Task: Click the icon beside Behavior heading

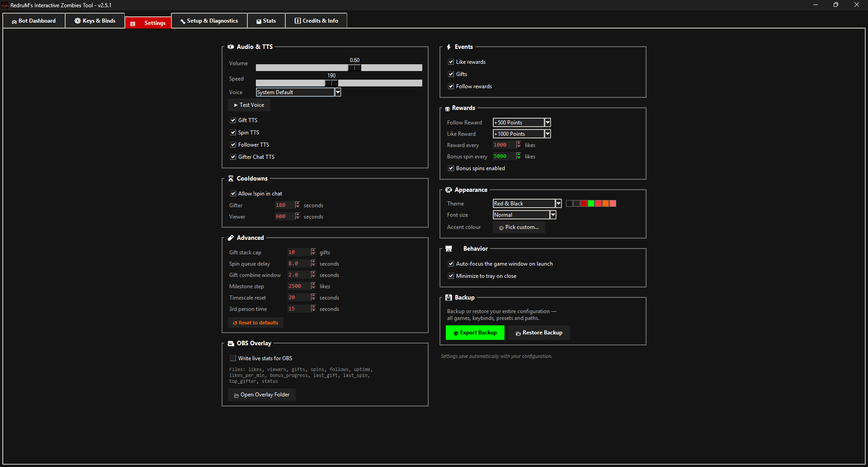Action: (x=449, y=249)
